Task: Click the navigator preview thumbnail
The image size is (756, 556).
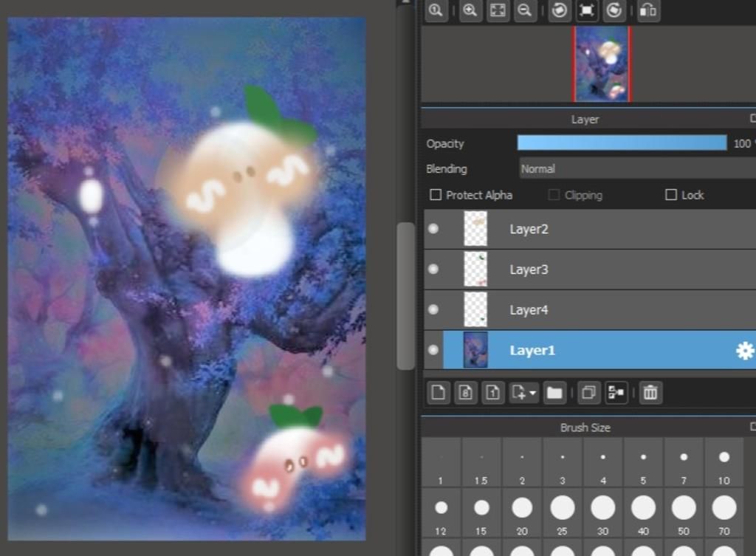Action: coord(602,64)
